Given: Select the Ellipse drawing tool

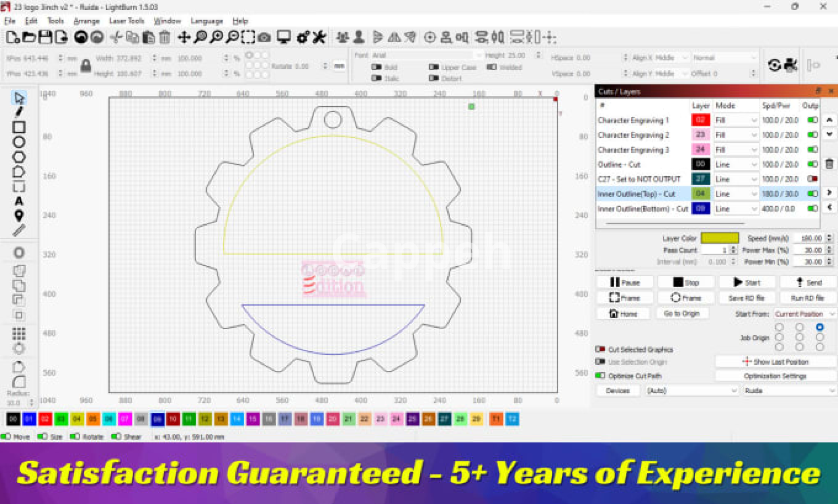Looking at the screenshot, I should [x=19, y=142].
